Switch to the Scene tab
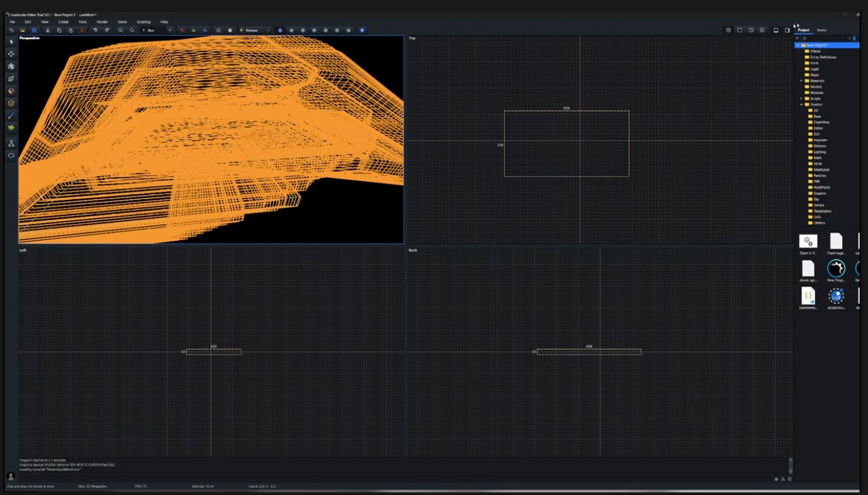This screenshot has height=495, width=868. pyautogui.click(x=821, y=30)
